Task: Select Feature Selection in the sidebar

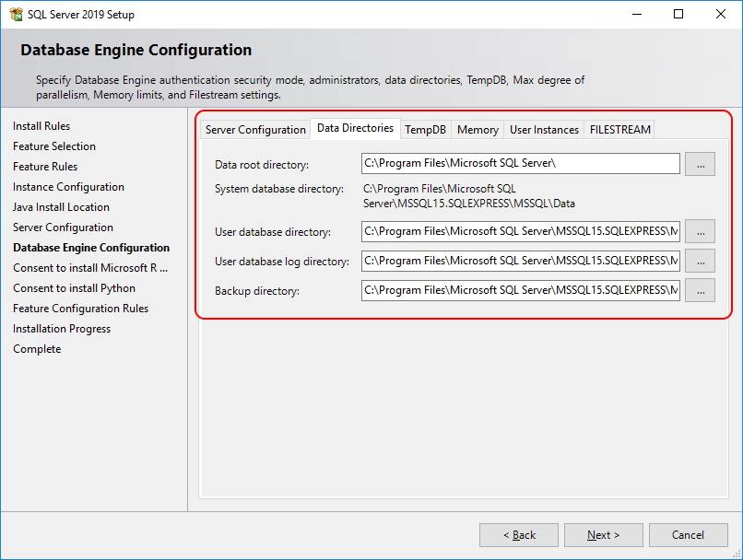Action: tap(54, 146)
